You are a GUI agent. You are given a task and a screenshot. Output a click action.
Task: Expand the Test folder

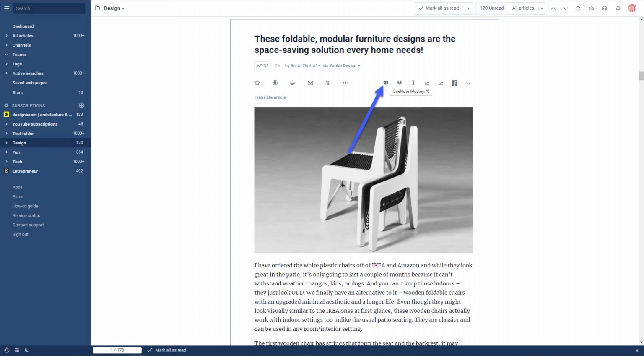[6, 133]
